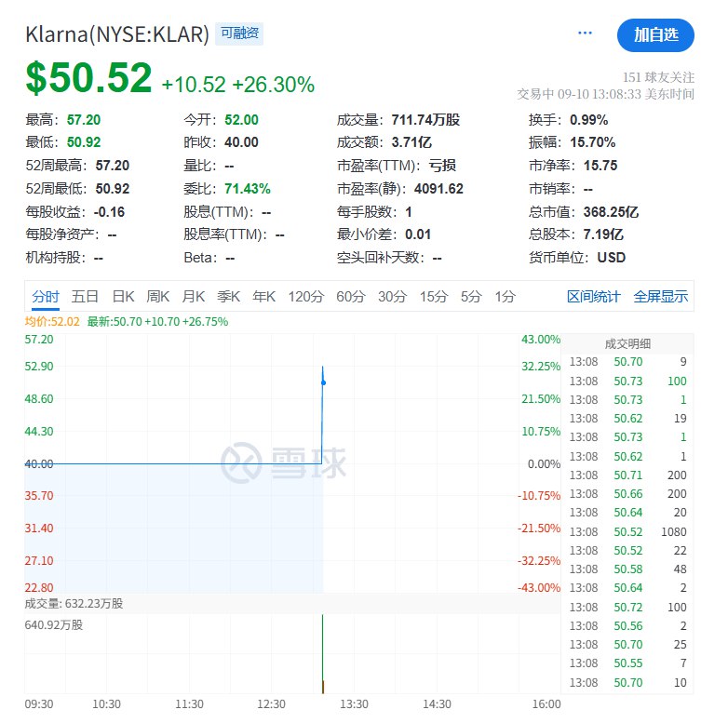The width and height of the screenshot is (728, 723).
Task: Click the trade row 50.55 volume 7
Action: pyautogui.click(x=627, y=663)
